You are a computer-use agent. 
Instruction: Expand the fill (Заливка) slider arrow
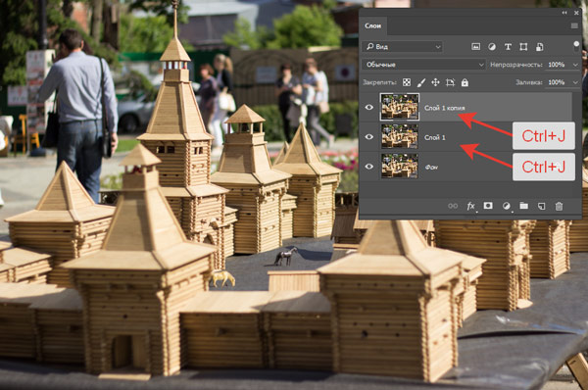pos(575,82)
